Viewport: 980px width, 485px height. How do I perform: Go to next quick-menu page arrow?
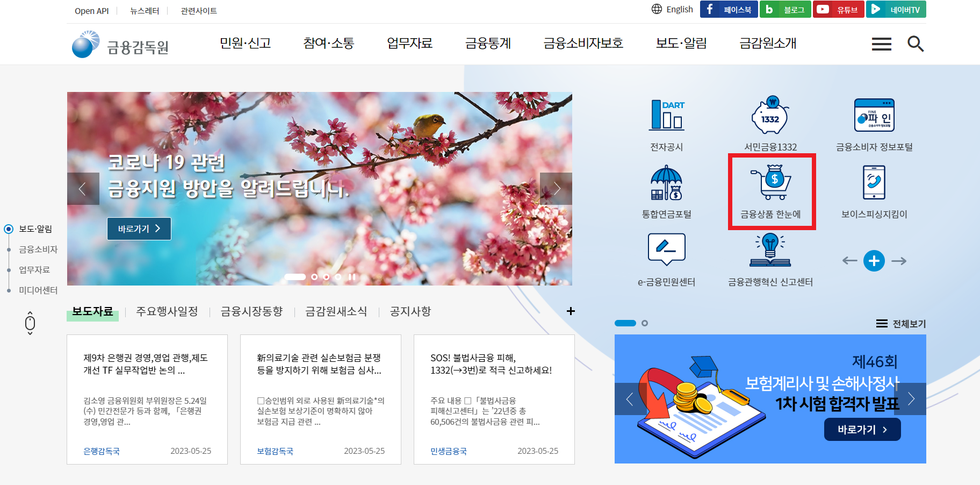[x=899, y=261]
